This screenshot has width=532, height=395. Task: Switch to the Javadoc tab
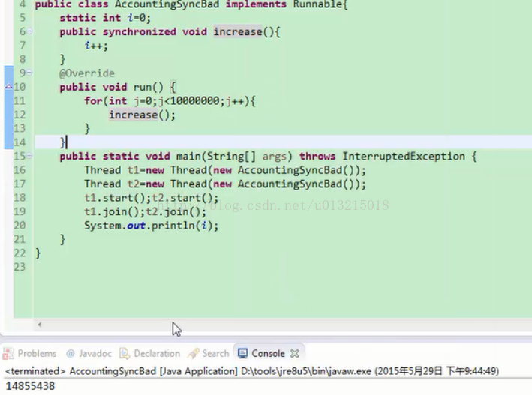pos(89,353)
